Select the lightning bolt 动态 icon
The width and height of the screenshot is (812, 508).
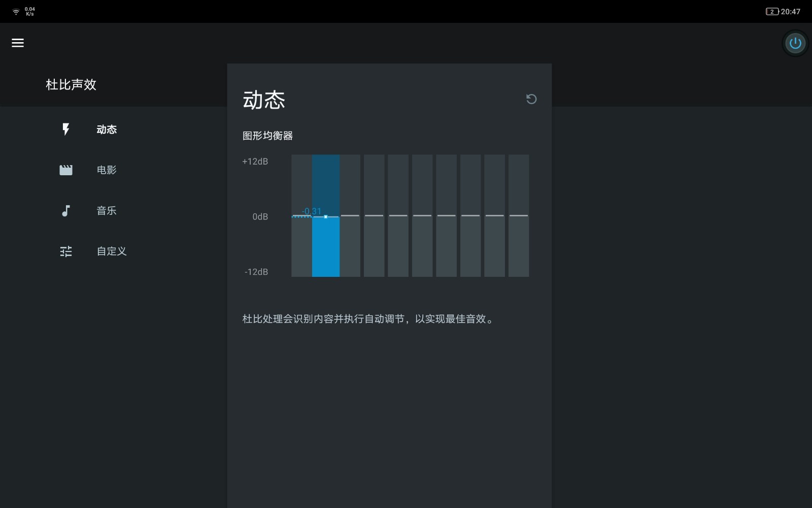pyautogui.click(x=66, y=129)
